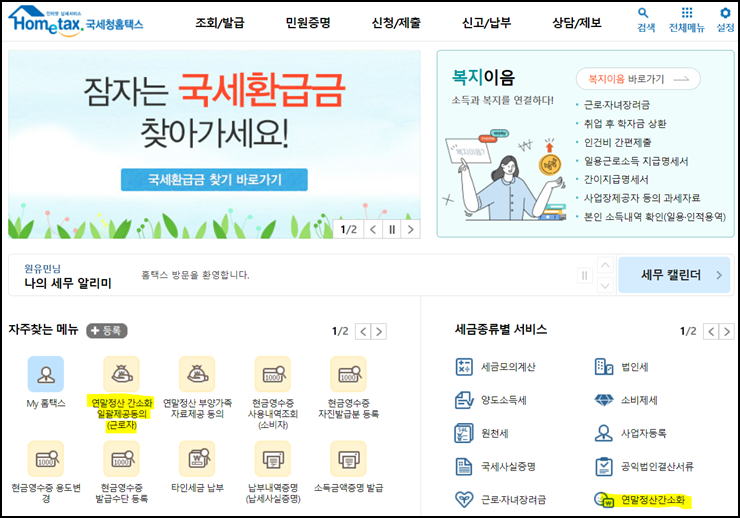The height and width of the screenshot is (518, 740).
Task: Open the 상담/제보 menu
Action: coord(577,22)
